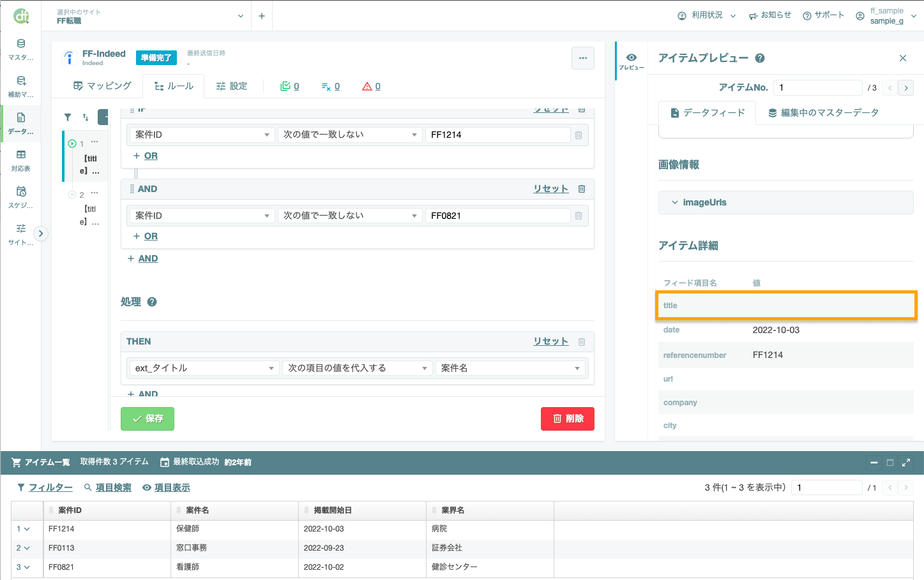Open the 利用状況 dropdown menu

pos(707,15)
